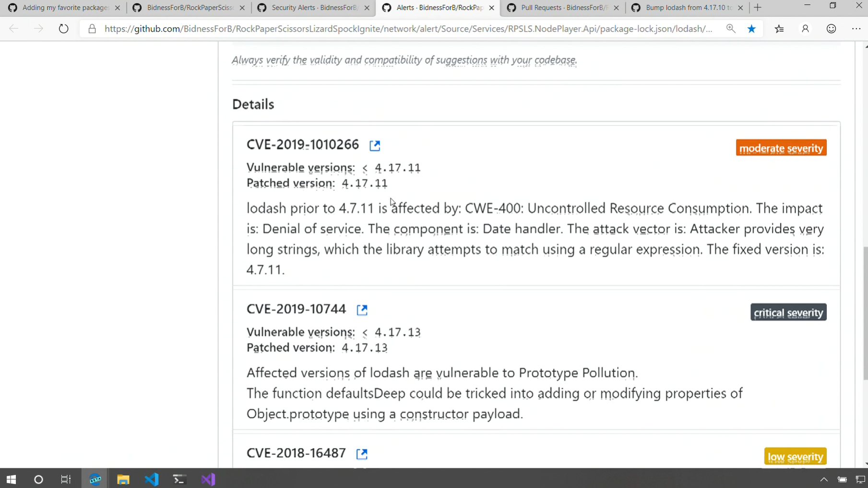Open Visual Studio Code from taskbar
The image size is (868, 488).
(152, 479)
